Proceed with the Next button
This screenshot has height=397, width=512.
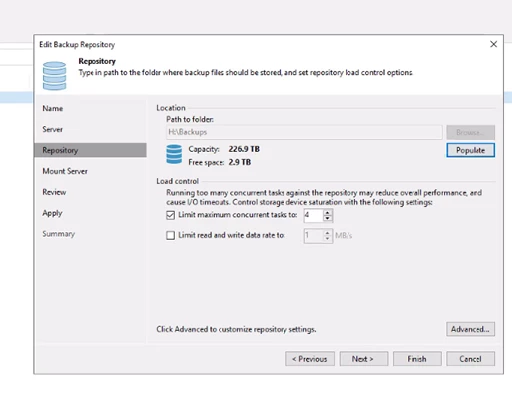coord(364,359)
